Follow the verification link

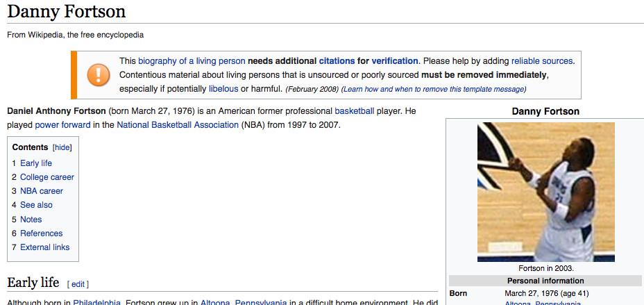point(394,61)
